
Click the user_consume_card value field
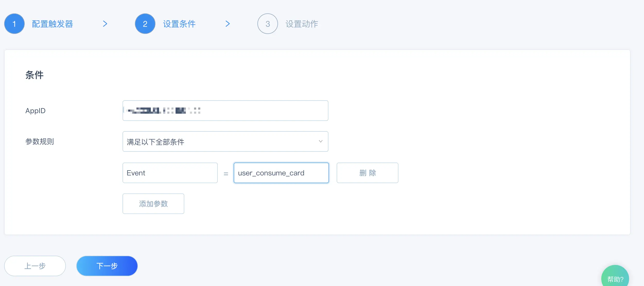click(281, 173)
